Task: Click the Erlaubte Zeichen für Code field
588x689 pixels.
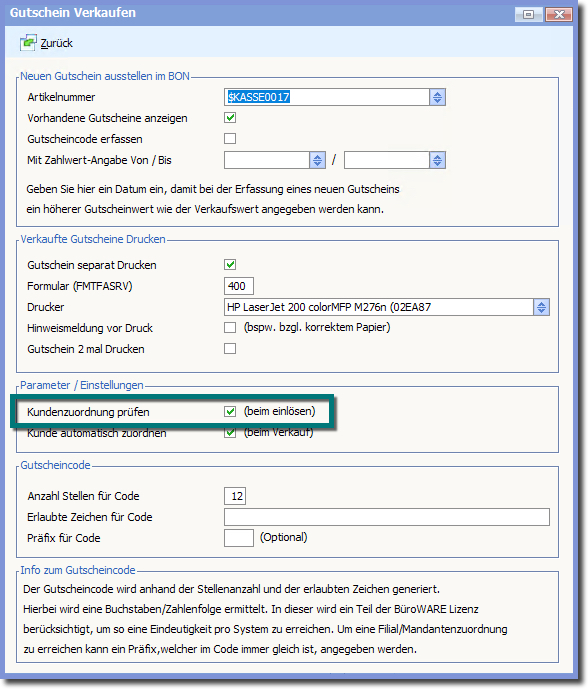Action: [x=387, y=517]
